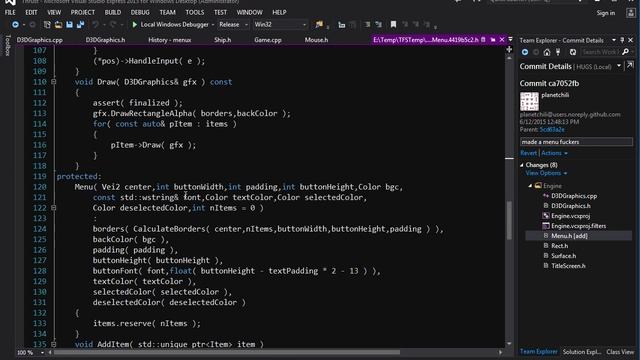Click the Search Work Items field
This screenshot has height=360, width=640.
601,52
